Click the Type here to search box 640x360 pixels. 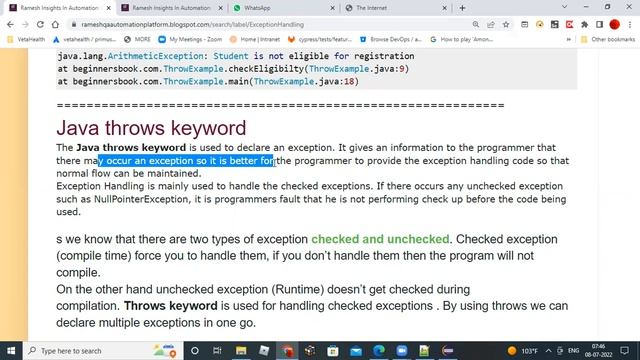click(103, 351)
